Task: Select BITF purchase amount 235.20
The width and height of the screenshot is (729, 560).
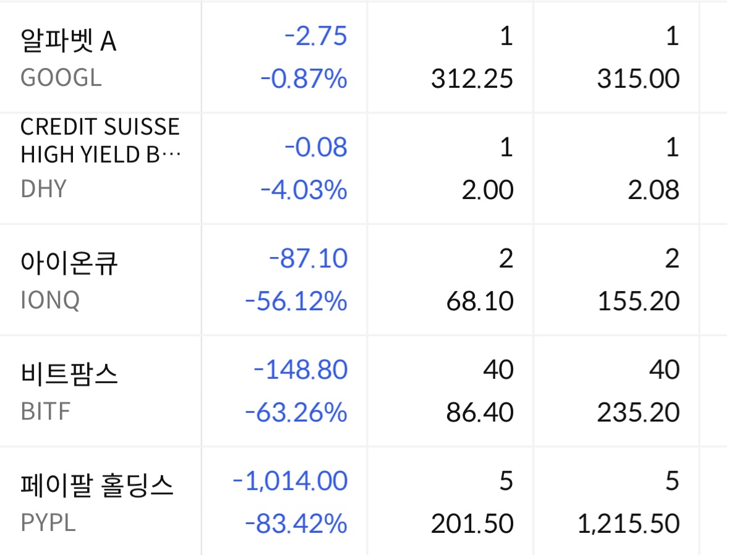Action: pos(638,413)
